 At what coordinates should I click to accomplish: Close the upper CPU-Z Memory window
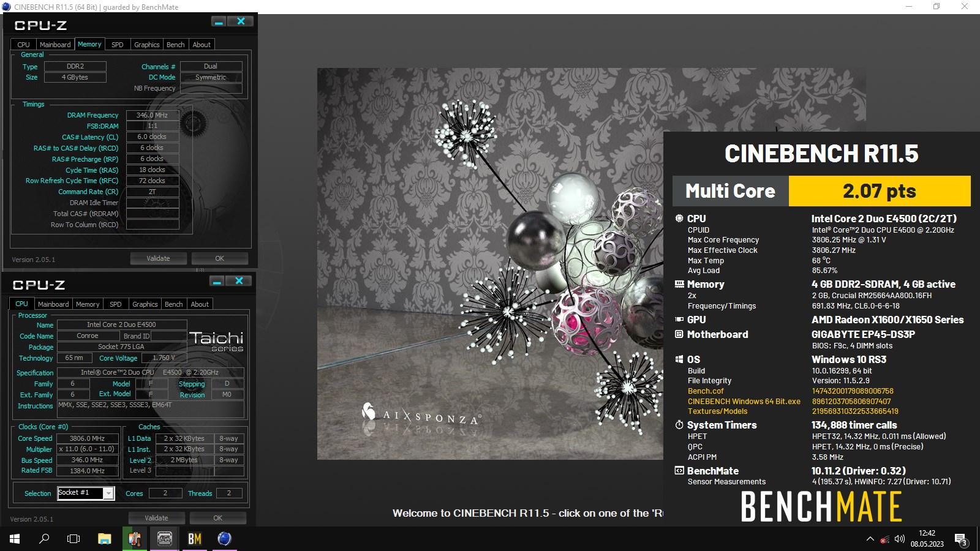241,21
